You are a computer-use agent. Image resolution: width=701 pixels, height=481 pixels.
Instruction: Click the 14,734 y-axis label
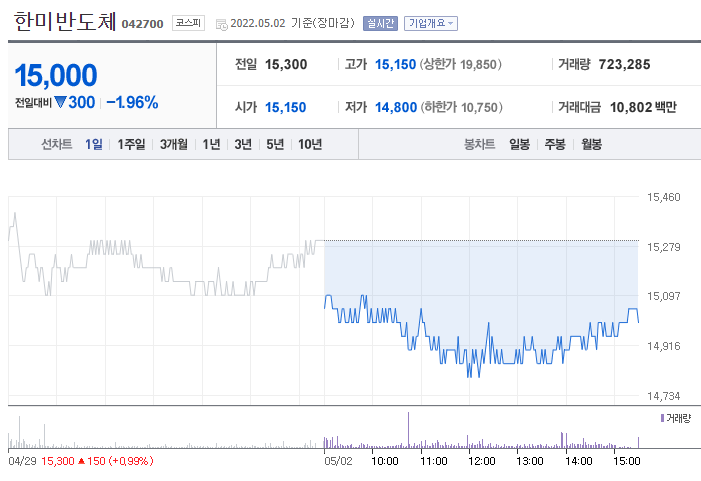point(663,396)
